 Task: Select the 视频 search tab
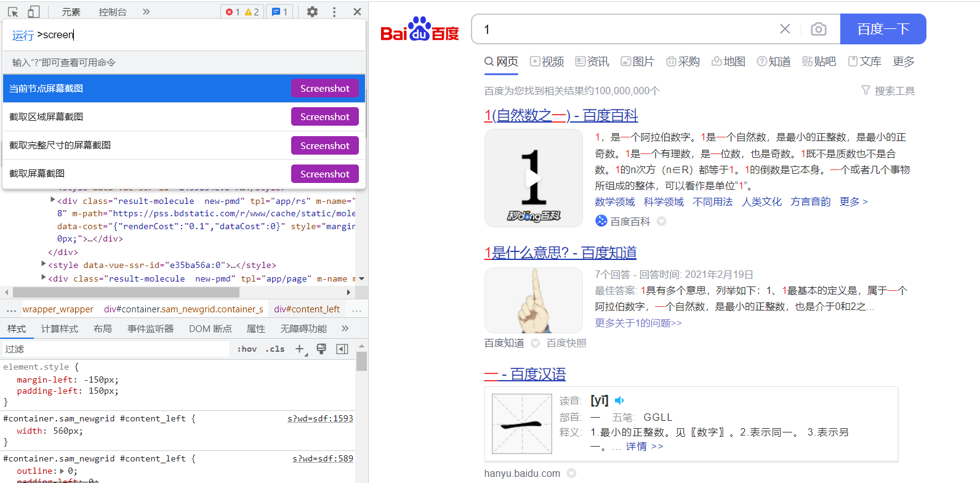(x=547, y=62)
